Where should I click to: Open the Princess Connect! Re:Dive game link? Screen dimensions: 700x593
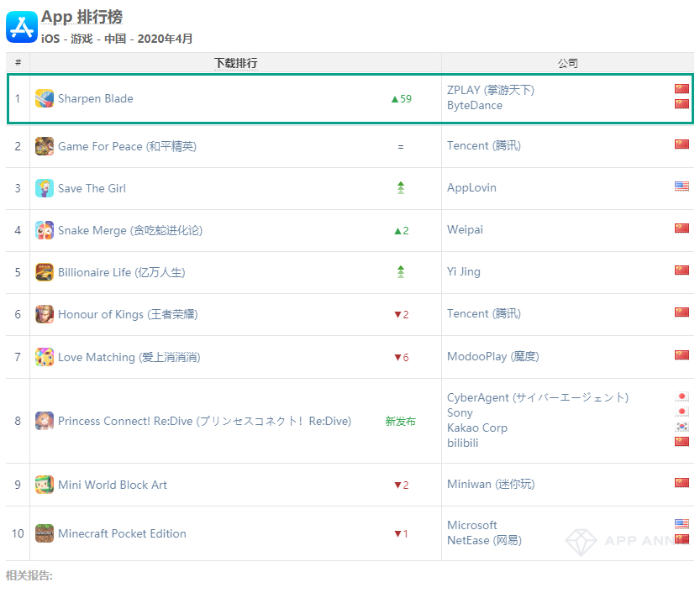(204, 421)
